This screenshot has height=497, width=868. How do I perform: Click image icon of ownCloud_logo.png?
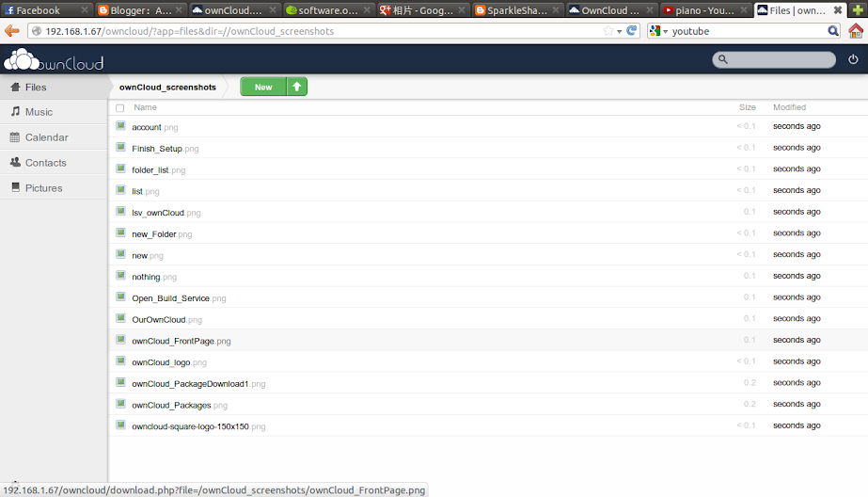point(120,361)
